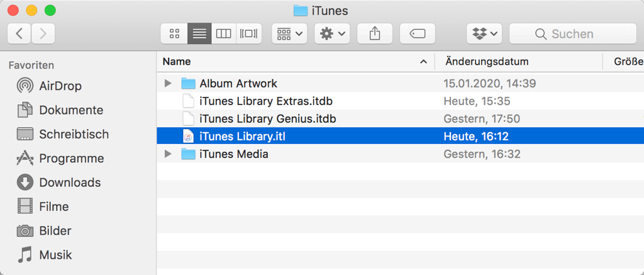Open Filme in the sidebar
The image size is (644, 275).
pyautogui.click(x=43, y=206)
